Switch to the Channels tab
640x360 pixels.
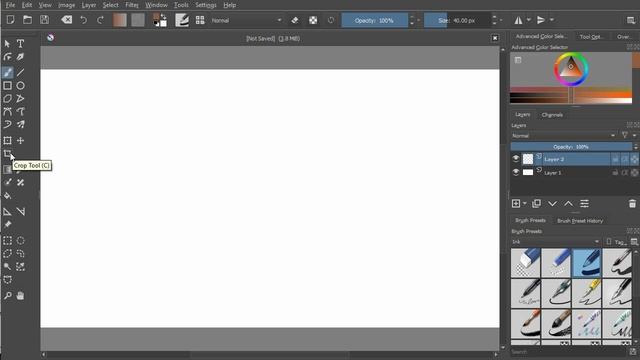[x=552, y=115]
